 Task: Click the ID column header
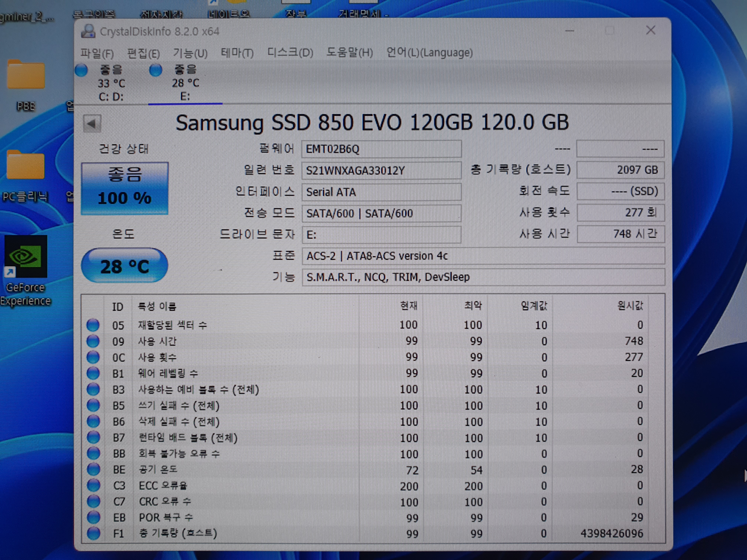[117, 306]
